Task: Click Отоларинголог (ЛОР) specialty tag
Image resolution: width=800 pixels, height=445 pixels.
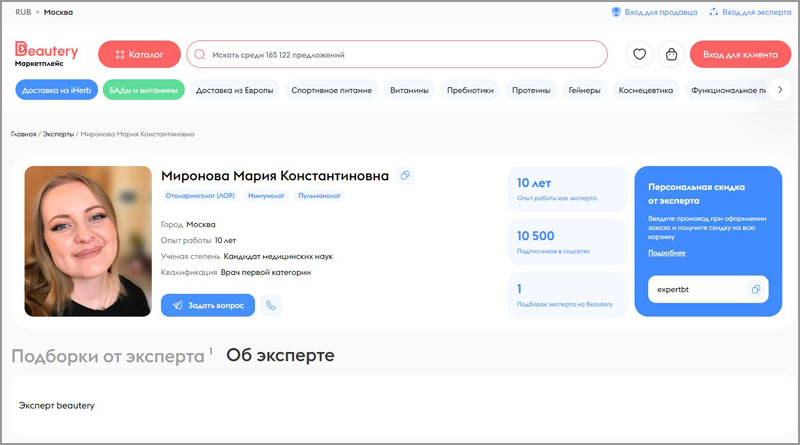Action: [x=200, y=195]
